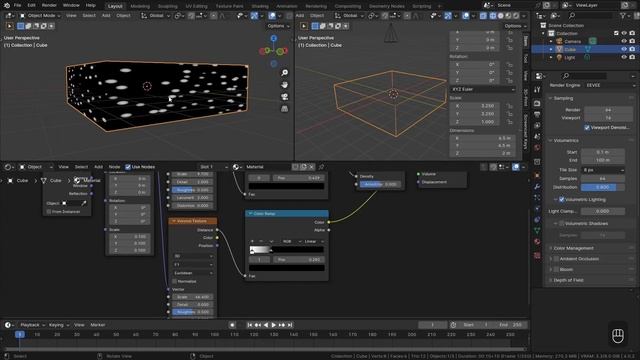Click the blue Z axis on the navigation gizmo
The width and height of the screenshot is (640, 360).
273,38
